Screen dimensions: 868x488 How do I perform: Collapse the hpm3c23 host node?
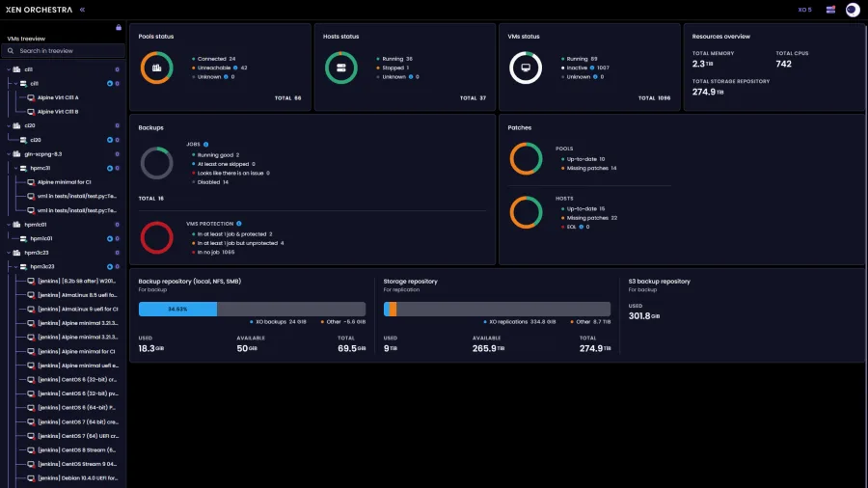coord(15,267)
